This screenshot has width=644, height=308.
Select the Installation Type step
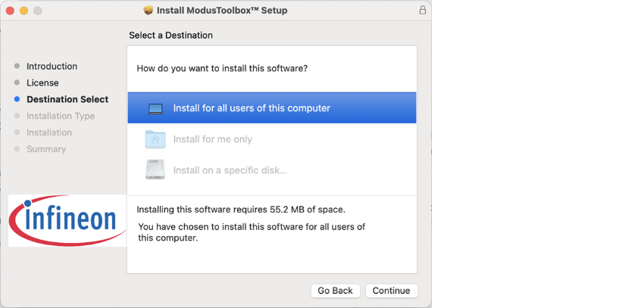click(61, 116)
